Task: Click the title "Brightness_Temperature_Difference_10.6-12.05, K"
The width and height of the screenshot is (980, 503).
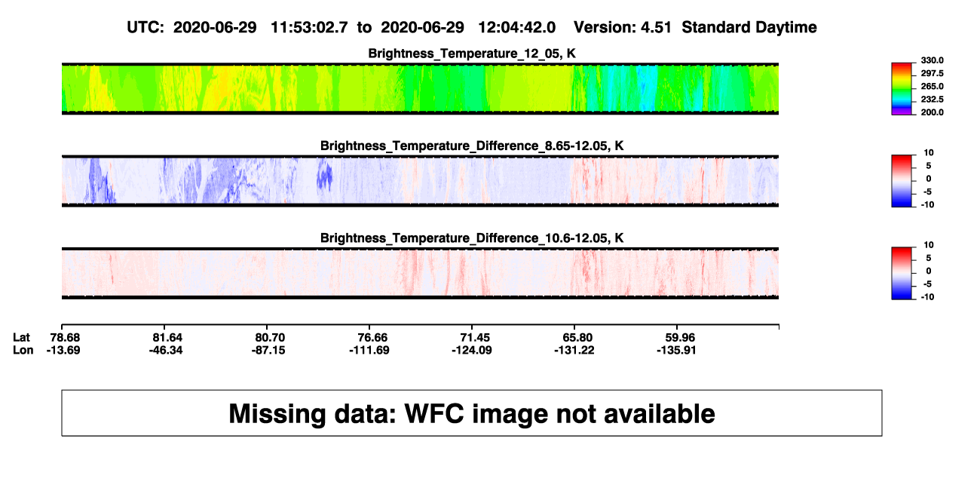Action: [x=472, y=238]
